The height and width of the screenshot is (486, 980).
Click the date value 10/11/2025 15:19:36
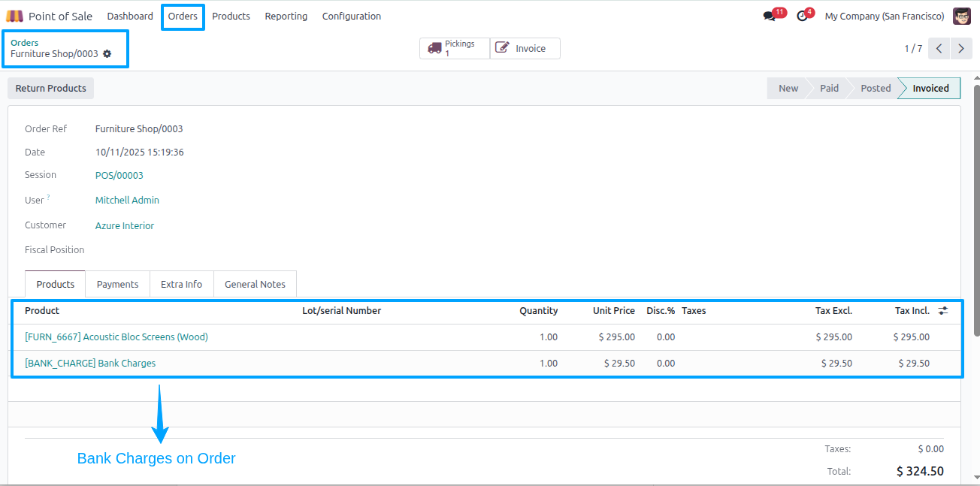point(140,152)
